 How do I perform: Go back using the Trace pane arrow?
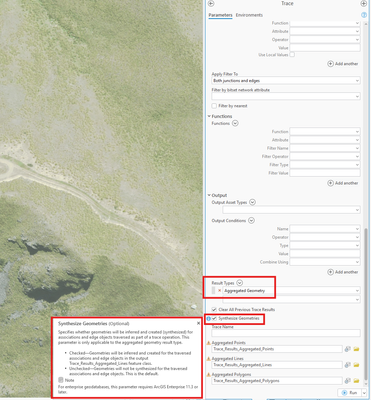(x=211, y=4)
